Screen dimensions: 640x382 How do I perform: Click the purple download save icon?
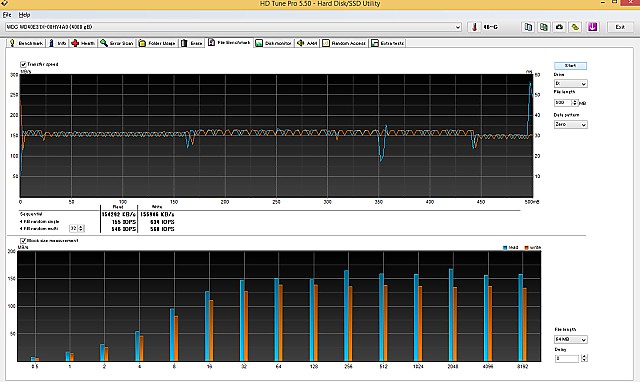tap(593, 27)
